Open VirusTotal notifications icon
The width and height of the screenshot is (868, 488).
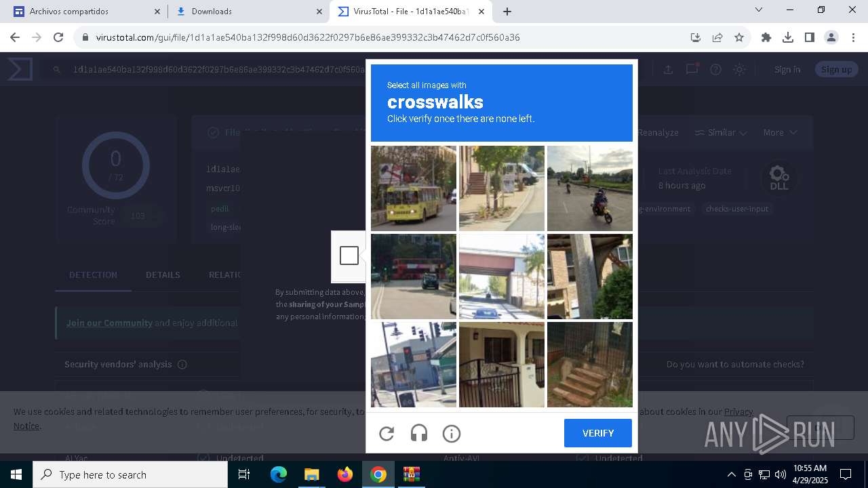(692, 69)
